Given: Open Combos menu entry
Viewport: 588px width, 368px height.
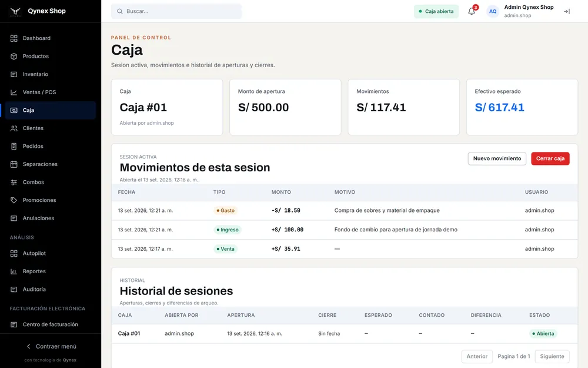Looking at the screenshot, I should coord(51,183).
